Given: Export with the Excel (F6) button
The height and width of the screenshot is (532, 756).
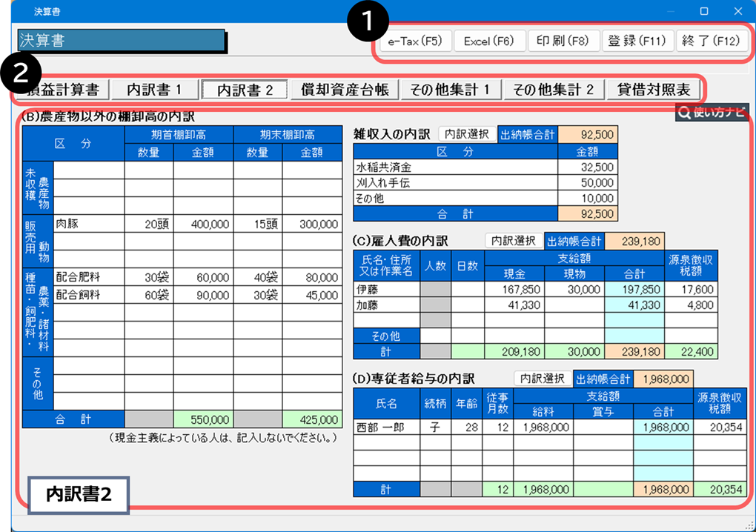Looking at the screenshot, I should [x=488, y=41].
